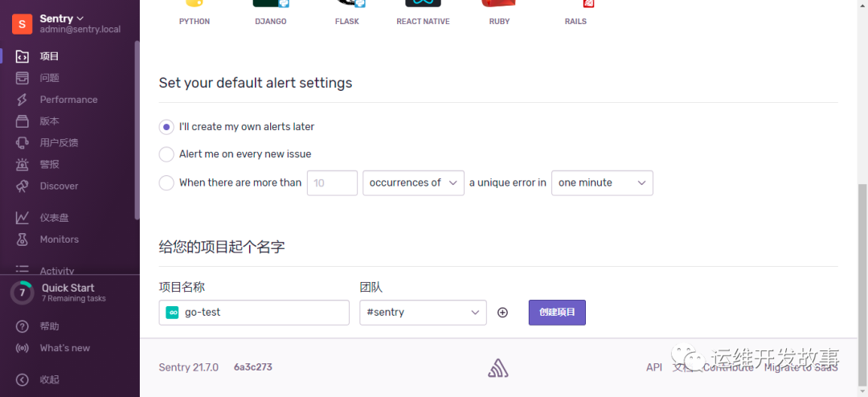Image resolution: width=868 pixels, height=397 pixels.
Task: Click the Sentry 21.7.0 version text
Action: click(189, 367)
